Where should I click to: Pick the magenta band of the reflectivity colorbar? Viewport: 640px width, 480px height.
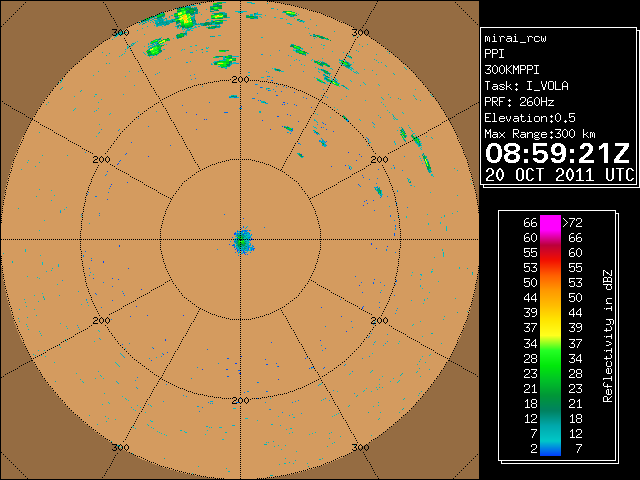[x=550, y=223]
